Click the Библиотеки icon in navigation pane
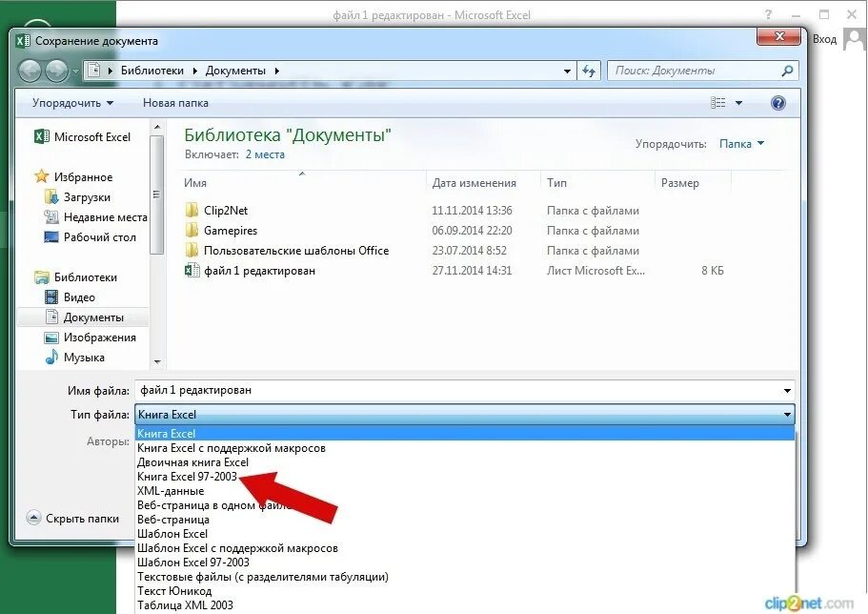The image size is (868, 614). tap(42, 277)
